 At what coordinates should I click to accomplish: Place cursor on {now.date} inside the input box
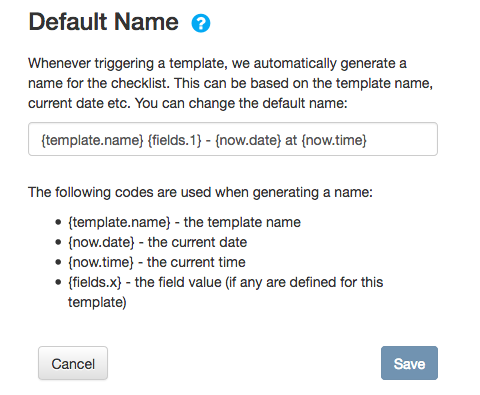click(248, 140)
